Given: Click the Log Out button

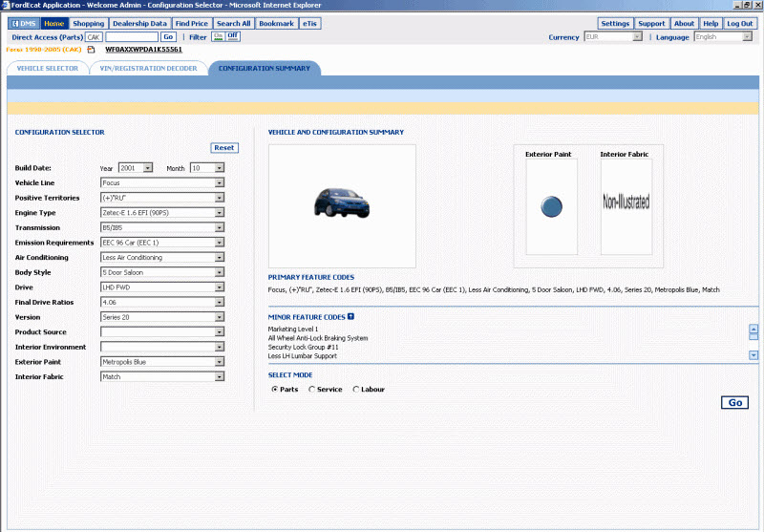Looking at the screenshot, I should click(740, 24).
